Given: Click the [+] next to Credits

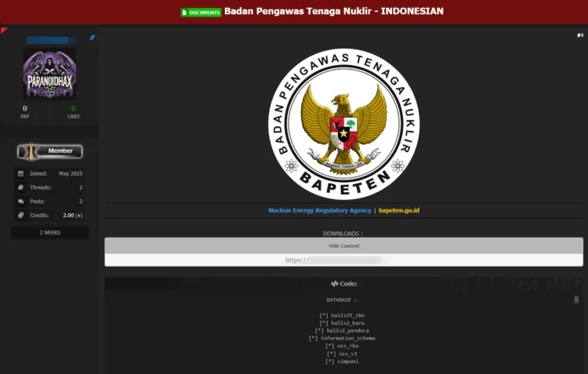Looking at the screenshot, I should coord(79,216).
